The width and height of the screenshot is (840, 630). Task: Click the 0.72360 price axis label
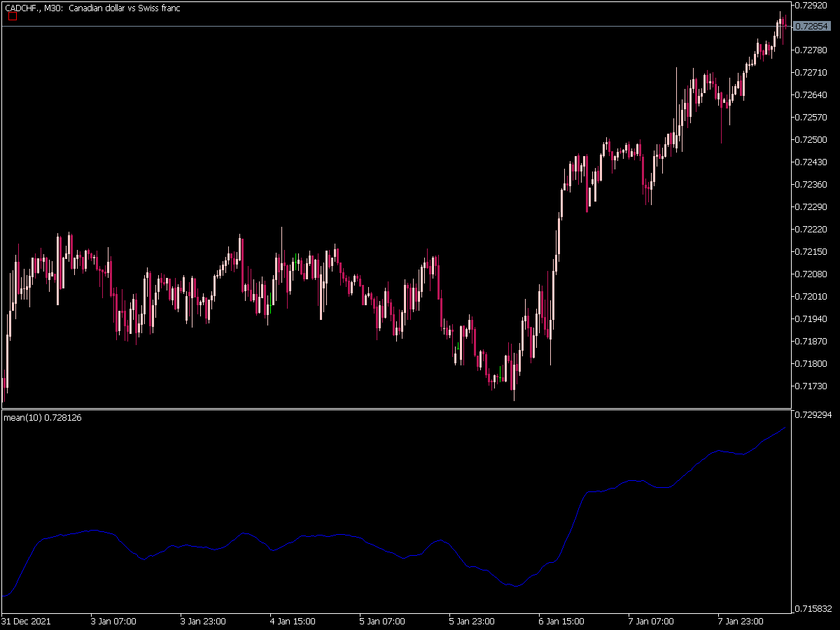(812, 184)
